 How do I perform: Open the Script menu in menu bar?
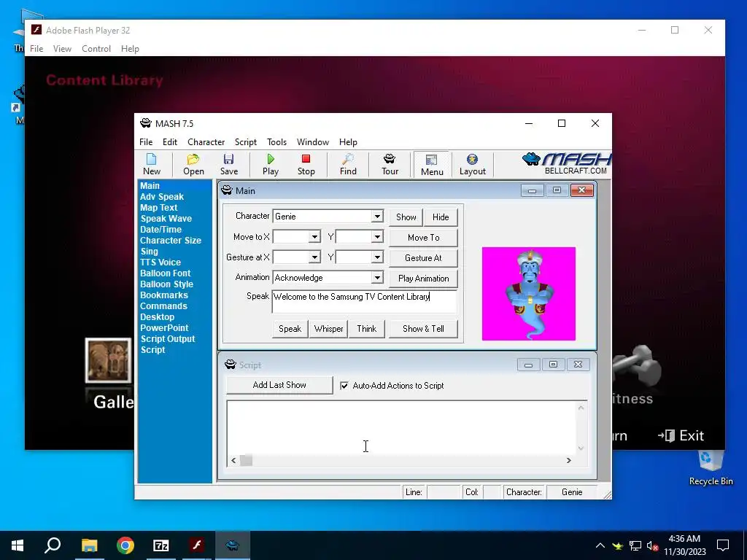245,142
